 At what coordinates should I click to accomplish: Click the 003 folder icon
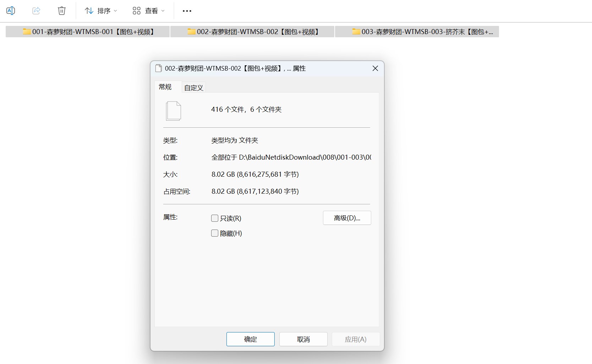pyautogui.click(x=356, y=32)
